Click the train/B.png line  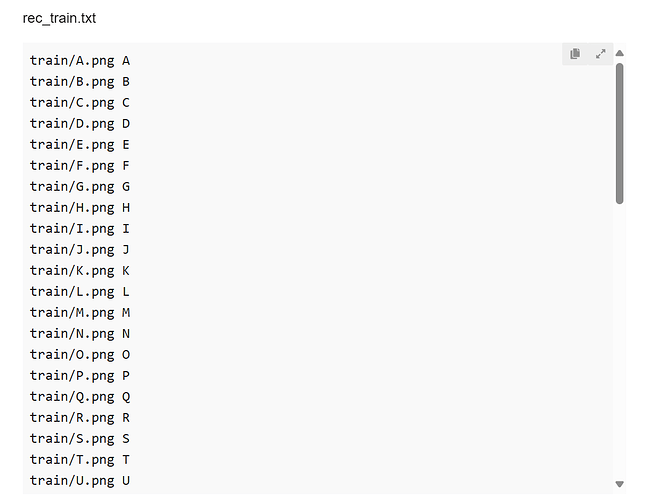80,82
